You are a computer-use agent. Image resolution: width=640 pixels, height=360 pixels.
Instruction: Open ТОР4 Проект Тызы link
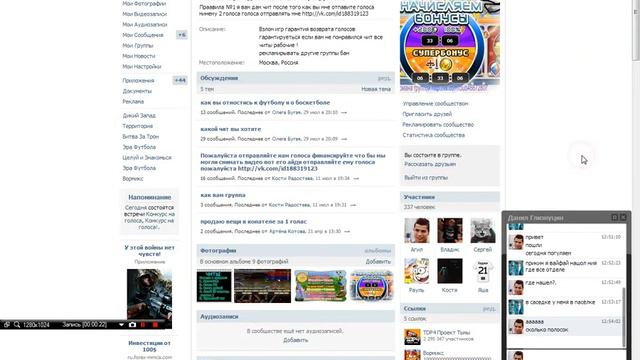447,333
